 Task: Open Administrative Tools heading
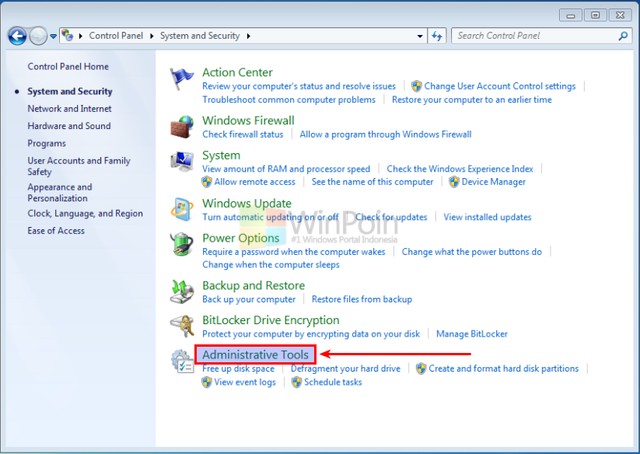(x=256, y=355)
